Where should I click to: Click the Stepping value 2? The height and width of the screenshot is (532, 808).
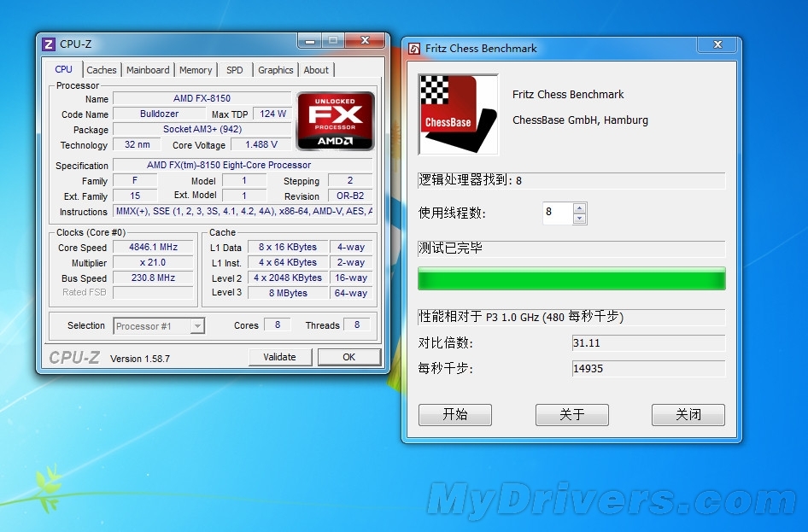coord(350,181)
